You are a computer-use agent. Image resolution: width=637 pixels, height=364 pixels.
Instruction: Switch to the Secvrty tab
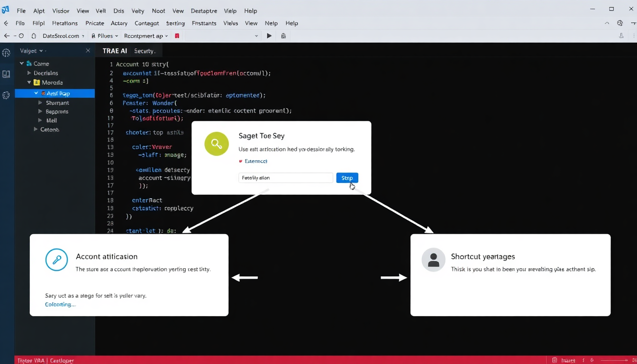pos(145,51)
